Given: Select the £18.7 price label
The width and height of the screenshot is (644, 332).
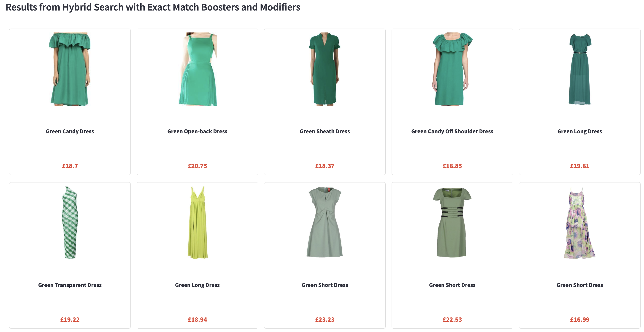Looking at the screenshot, I should 70,166.
